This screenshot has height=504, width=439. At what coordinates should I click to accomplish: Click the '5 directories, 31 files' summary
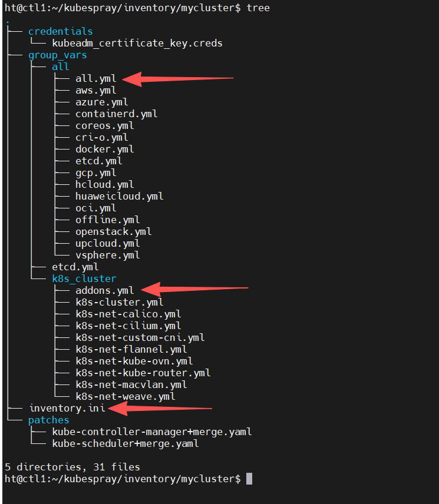[x=72, y=467]
